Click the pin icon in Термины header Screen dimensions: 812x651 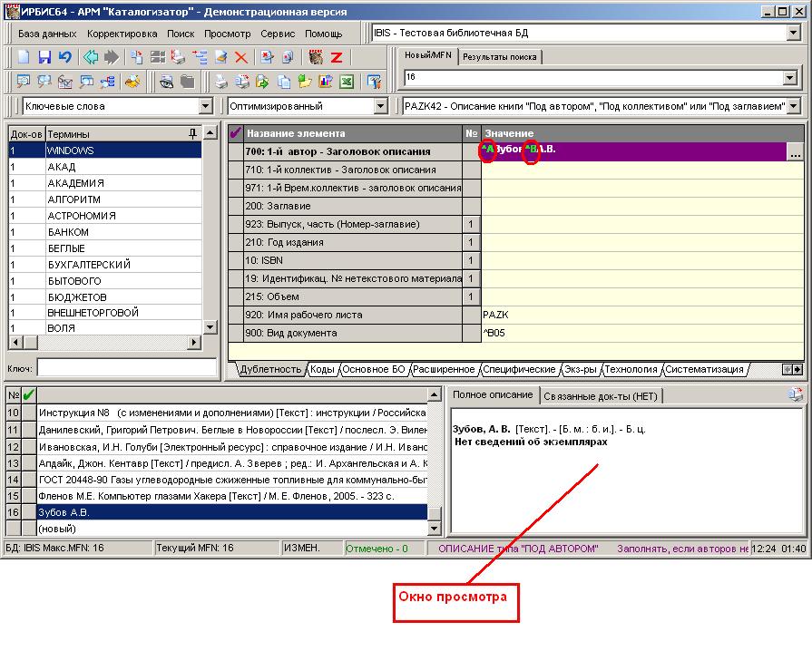tap(192, 134)
